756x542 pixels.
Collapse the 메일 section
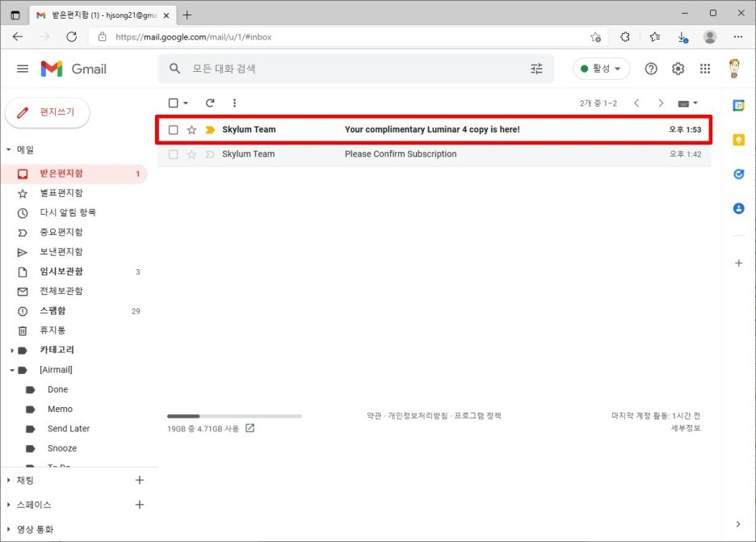coord(9,150)
